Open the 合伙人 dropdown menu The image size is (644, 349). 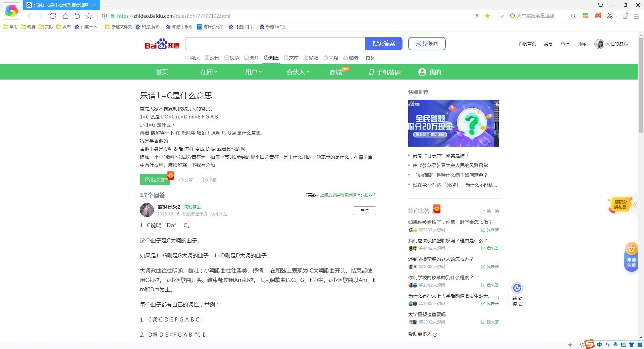[298, 72]
